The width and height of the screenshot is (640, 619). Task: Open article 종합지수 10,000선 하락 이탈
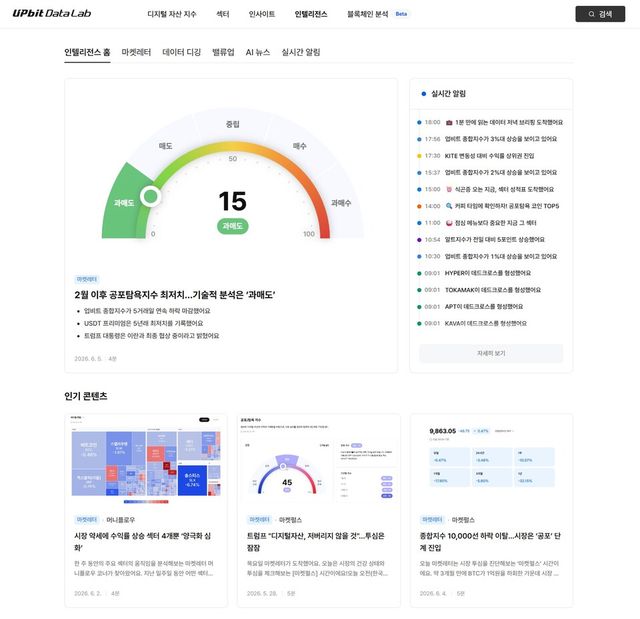(x=490, y=541)
